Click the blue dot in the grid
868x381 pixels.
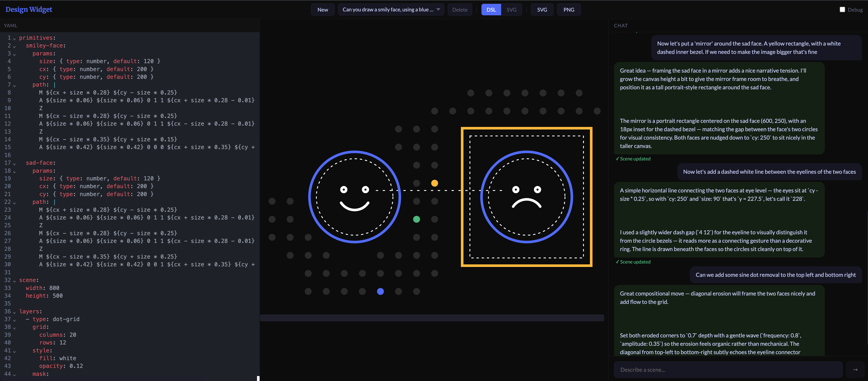pos(380,291)
